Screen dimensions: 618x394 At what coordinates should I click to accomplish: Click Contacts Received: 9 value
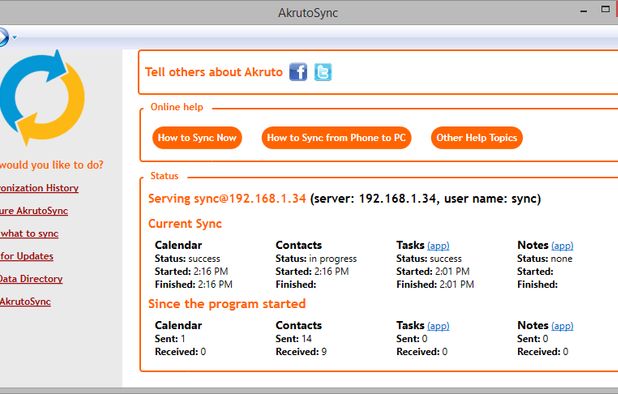[x=301, y=352]
